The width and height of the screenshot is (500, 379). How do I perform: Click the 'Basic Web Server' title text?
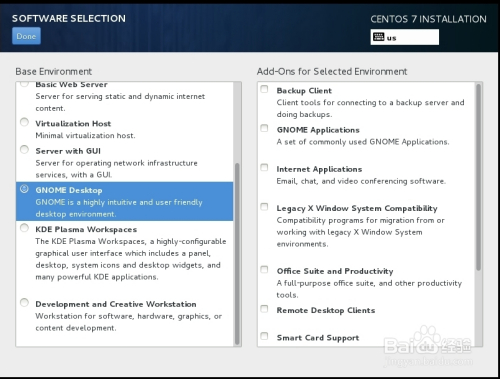tap(72, 85)
